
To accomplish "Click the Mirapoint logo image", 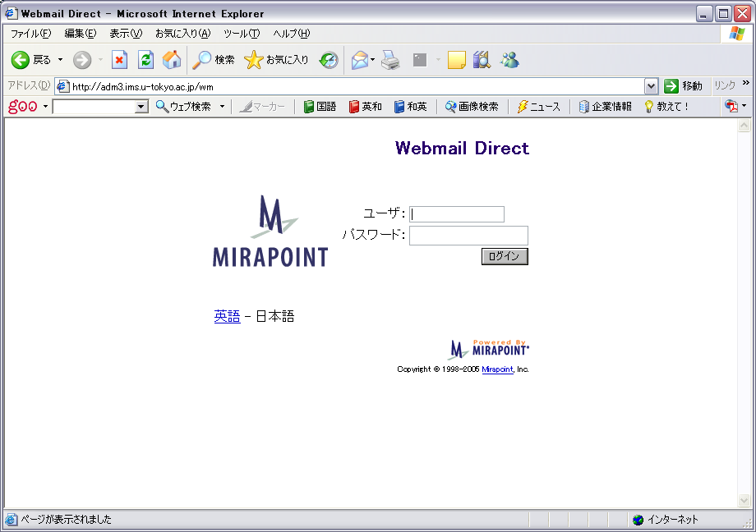I will [270, 231].
